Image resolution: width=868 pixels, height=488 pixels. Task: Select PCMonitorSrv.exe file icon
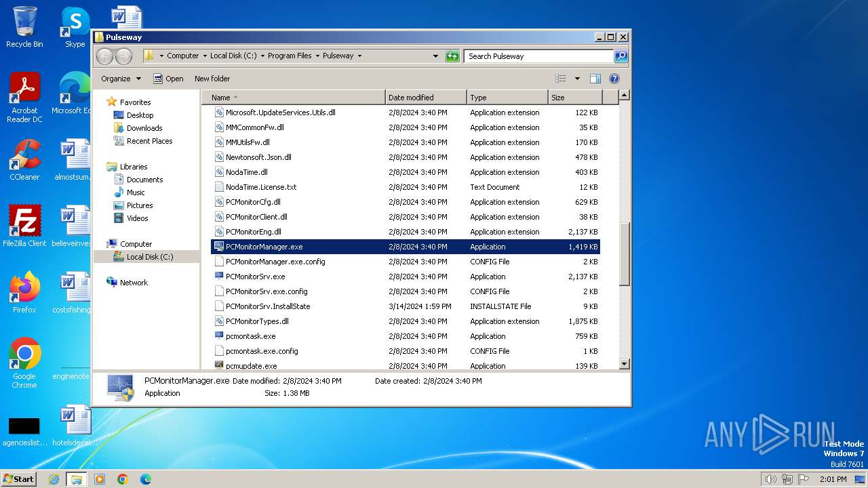pos(219,277)
